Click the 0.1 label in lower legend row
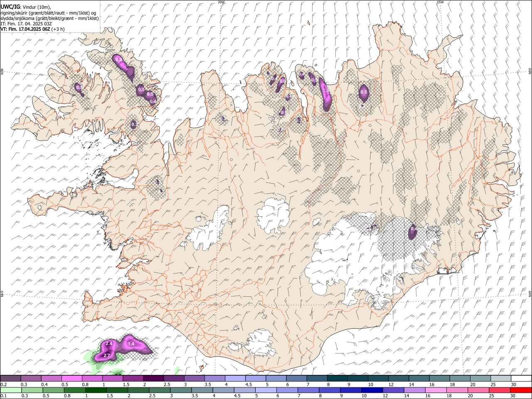This screenshot has height=399, width=532. (4, 396)
